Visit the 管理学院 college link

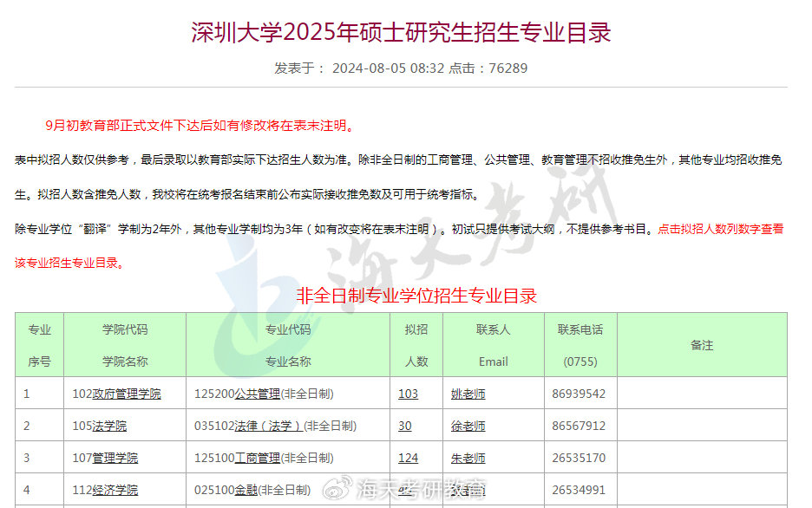115,458
